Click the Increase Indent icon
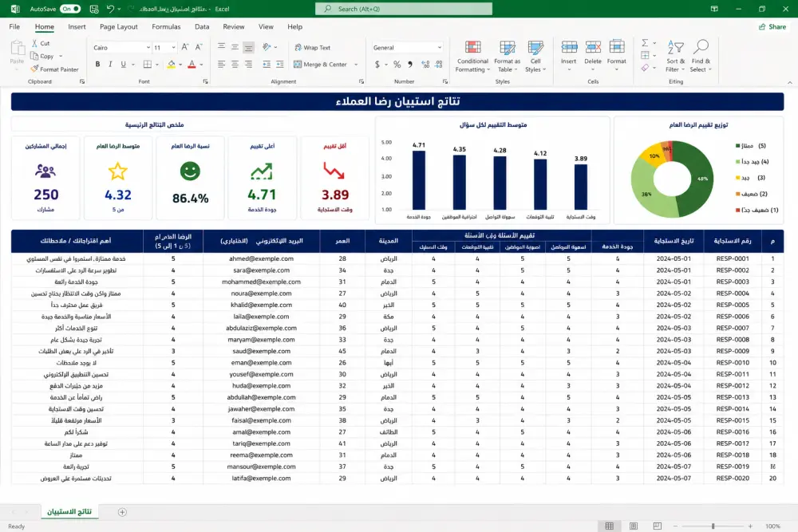798x532 pixels. [x=280, y=64]
